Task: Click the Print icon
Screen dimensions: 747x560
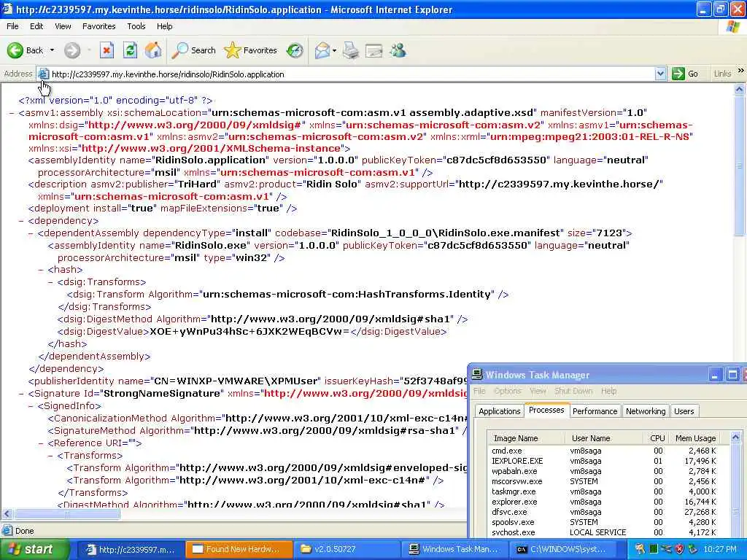Action: coord(351,50)
